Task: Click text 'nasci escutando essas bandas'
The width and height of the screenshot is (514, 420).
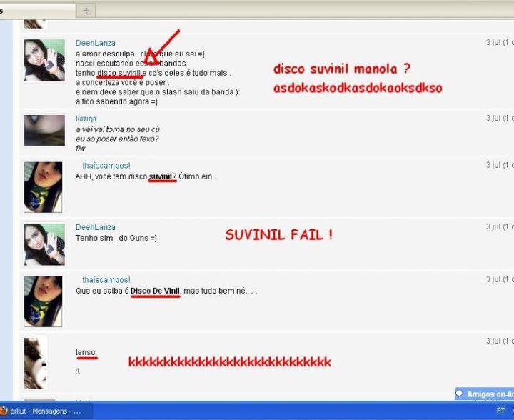Action: [131, 64]
